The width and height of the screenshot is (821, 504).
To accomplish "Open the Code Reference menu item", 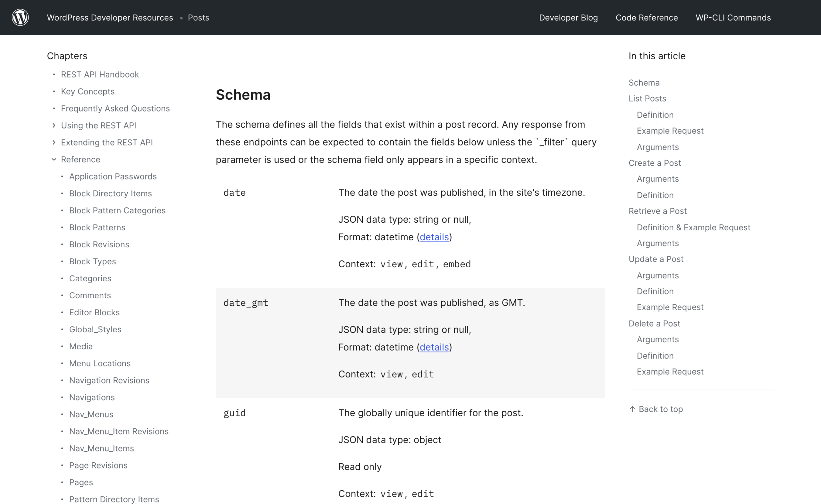I will (647, 18).
